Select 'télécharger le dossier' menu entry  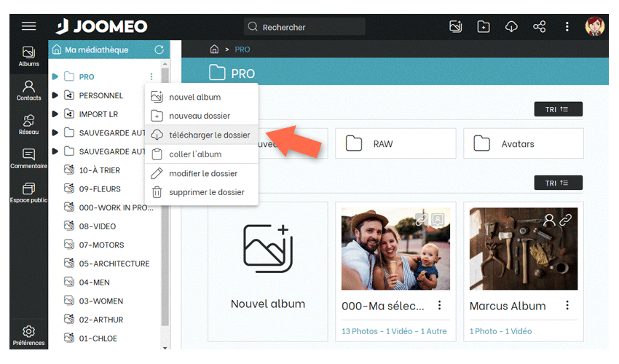[x=208, y=135]
